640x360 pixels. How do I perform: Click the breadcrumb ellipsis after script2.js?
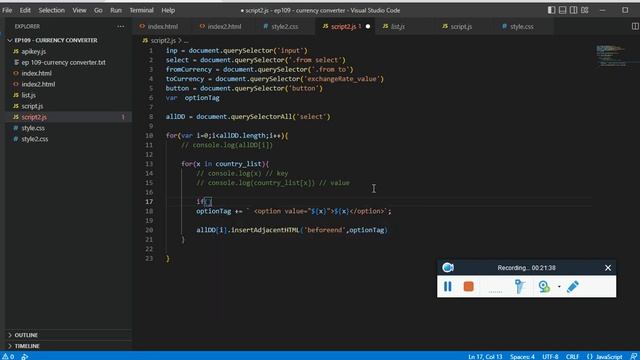click(186, 41)
